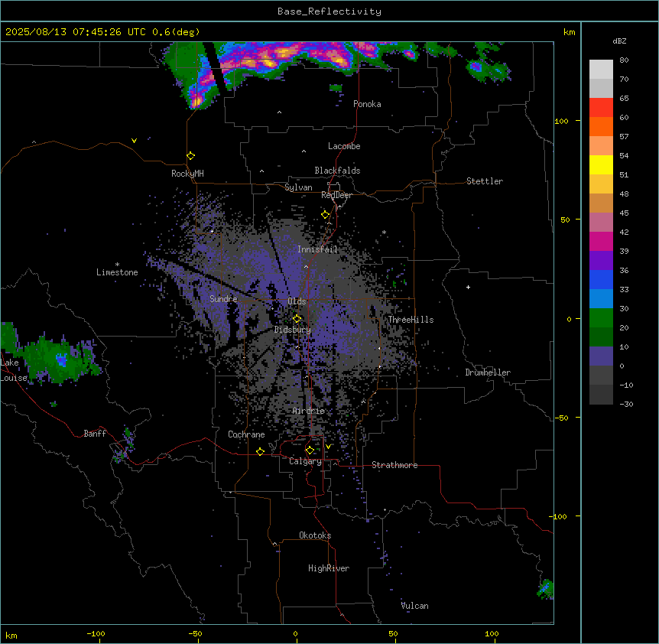Select the yellow diamond marker below Cochrane
Viewport: 659px width, 644px height.
pos(260,451)
